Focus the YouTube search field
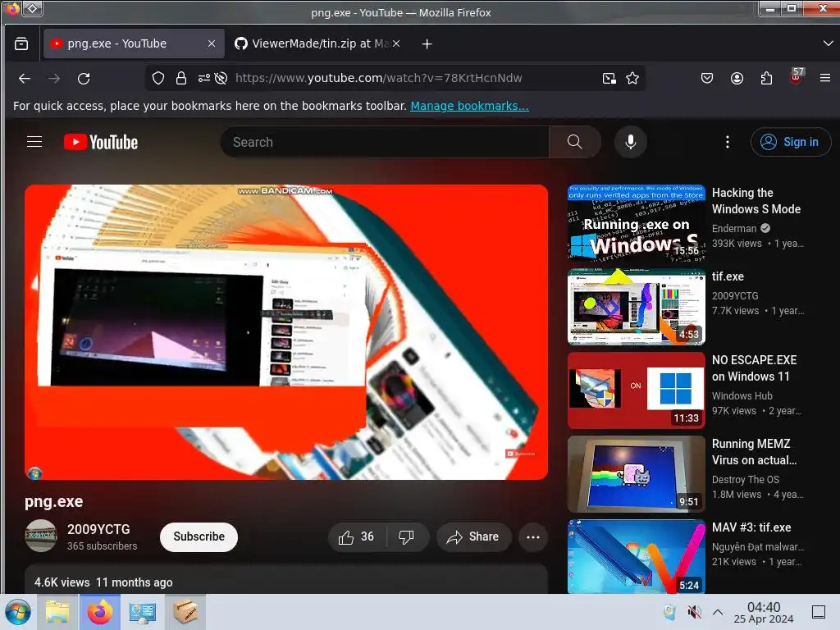This screenshot has height=630, width=840. coord(385,142)
